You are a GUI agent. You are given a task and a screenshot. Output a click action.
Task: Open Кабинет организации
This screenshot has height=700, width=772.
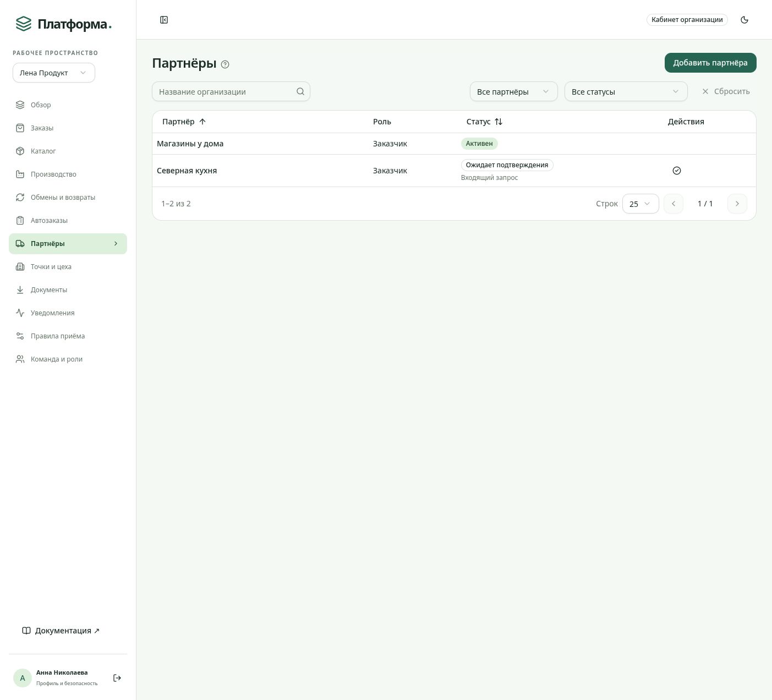click(x=687, y=20)
